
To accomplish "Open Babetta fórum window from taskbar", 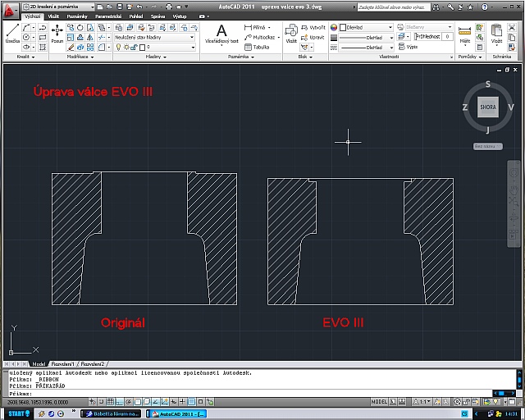I will (x=112, y=414).
